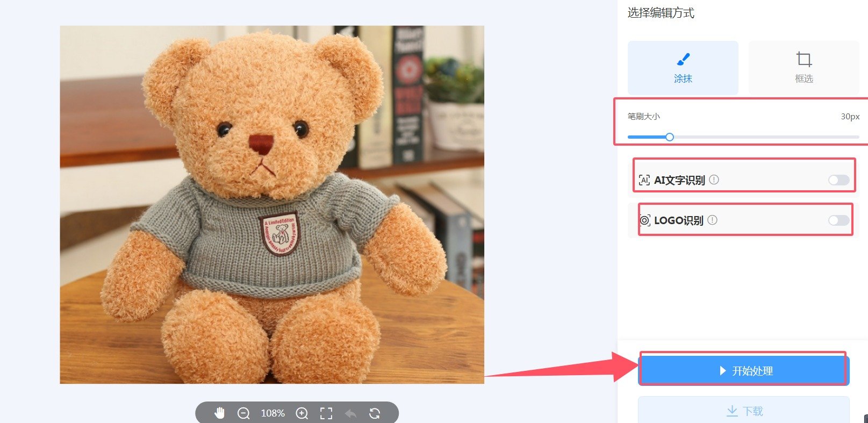Click the LOGO识别 target icon
The height and width of the screenshot is (423, 868).
coord(644,220)
